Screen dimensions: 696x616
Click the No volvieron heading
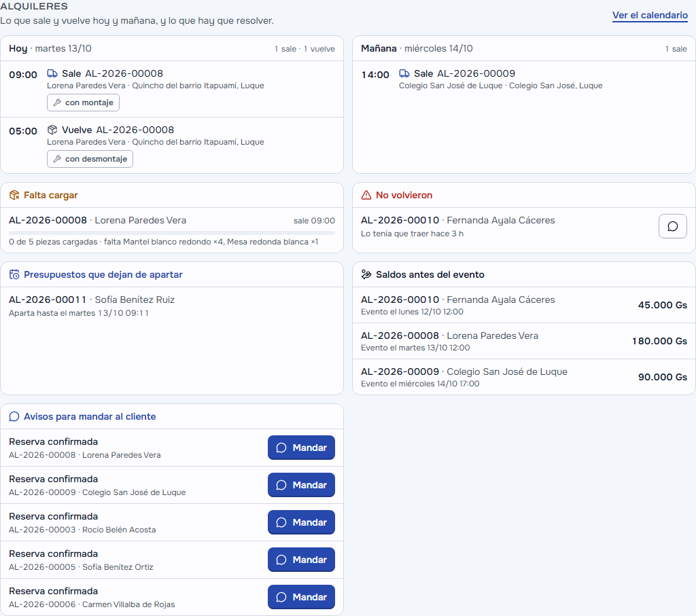tap(404, 195)
